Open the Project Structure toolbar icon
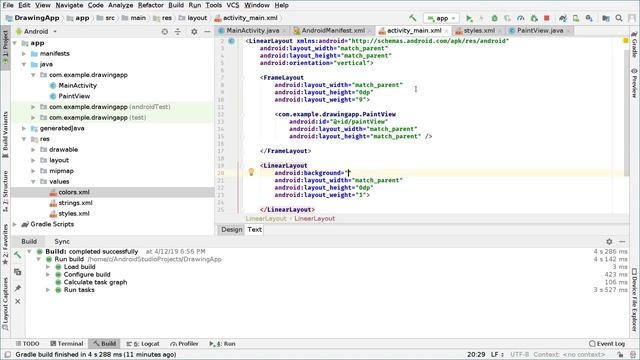Viewport: 640px width, 360px height. click(606, 18)
